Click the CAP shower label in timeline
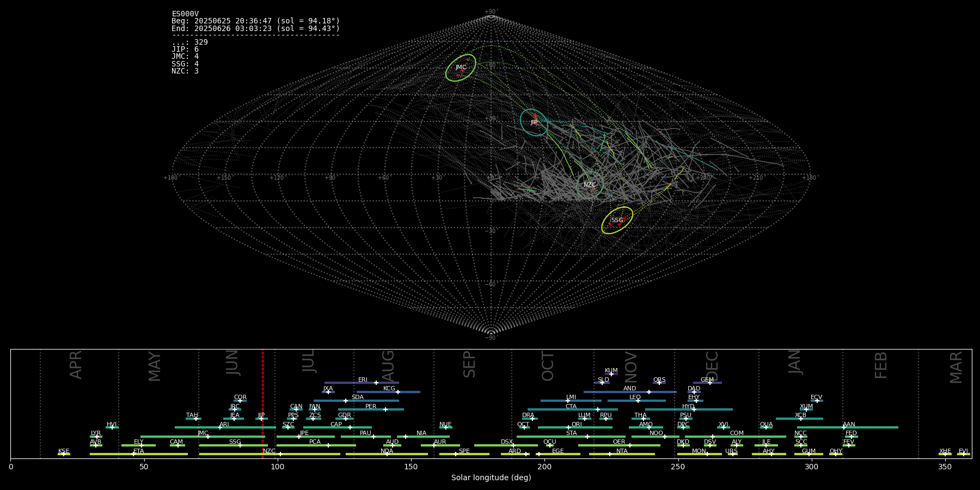This screenshot has height=490, width=980. point(336,425)
